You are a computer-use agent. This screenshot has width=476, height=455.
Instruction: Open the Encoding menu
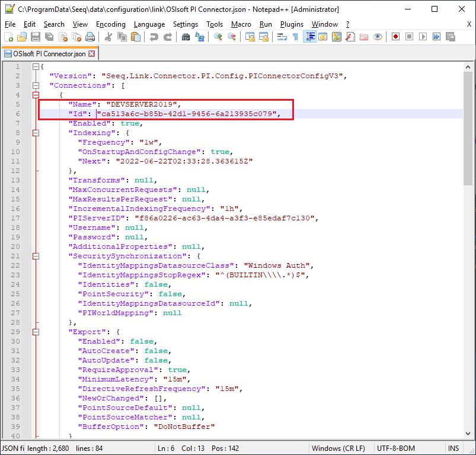pos(110,24)
